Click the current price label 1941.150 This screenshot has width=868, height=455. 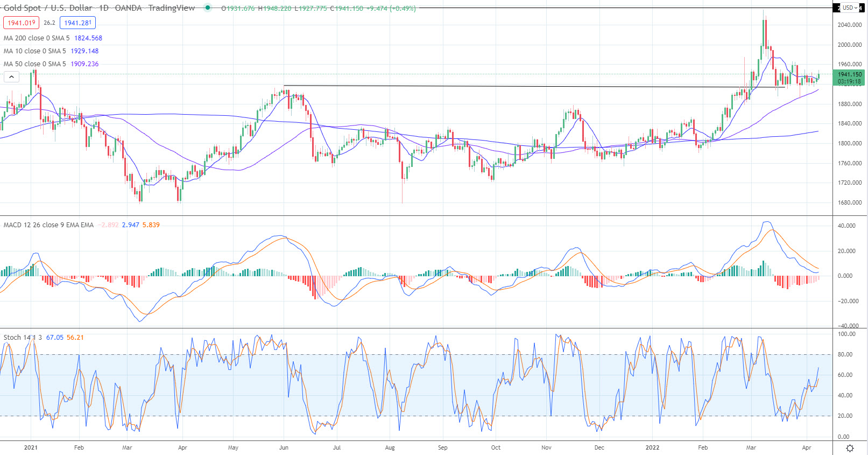pyautogui.click(x=850, y=74)
